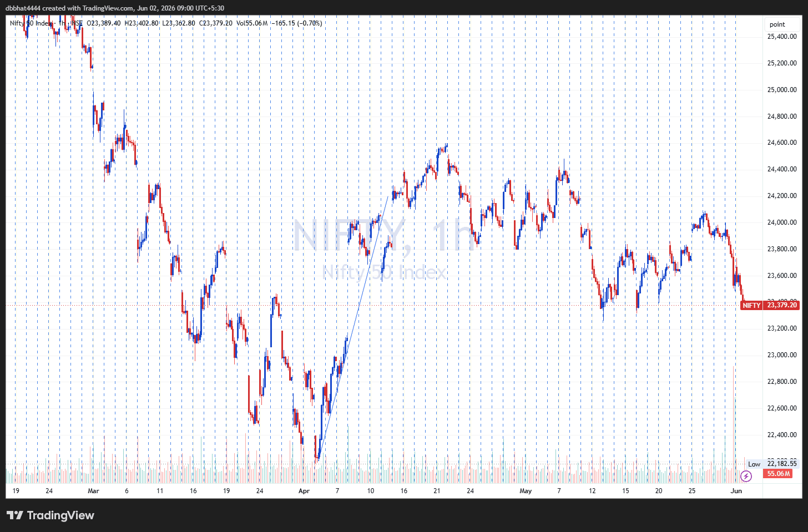This screenshot has width=808, height=532.
Task: Click the TradingView wordmark text
Action: [60, 515]
